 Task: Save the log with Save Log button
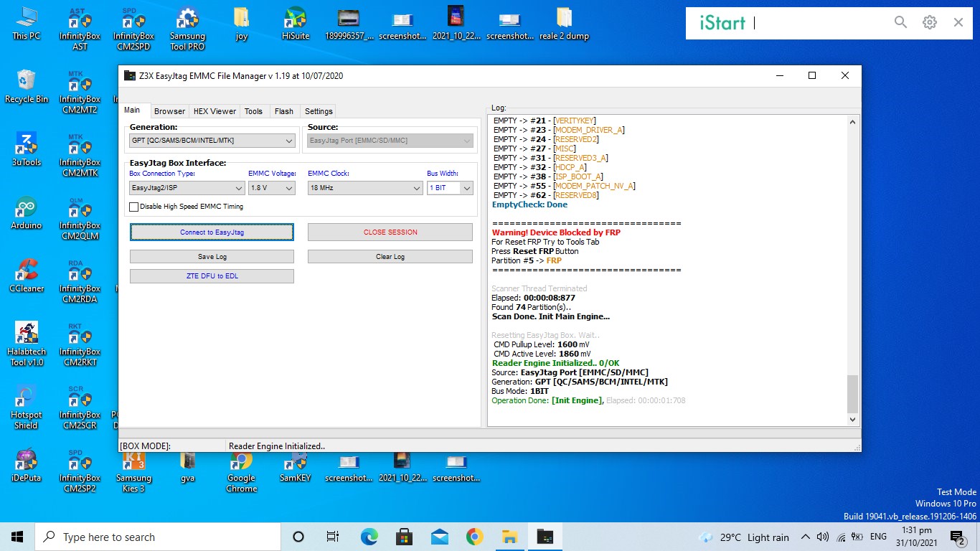[x=212, y=257]
